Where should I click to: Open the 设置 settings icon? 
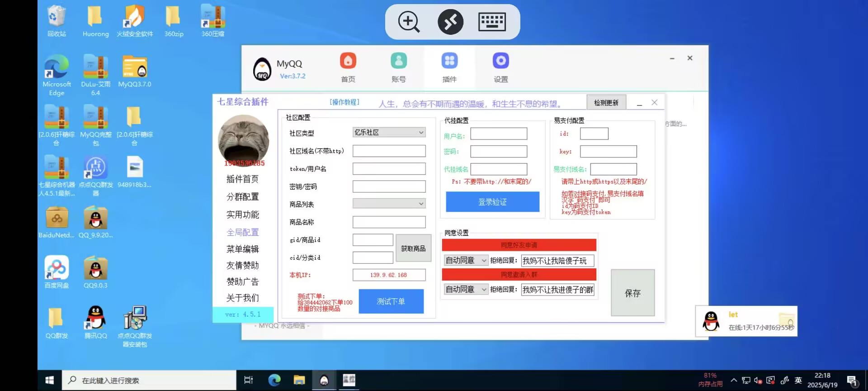point(500,61)
